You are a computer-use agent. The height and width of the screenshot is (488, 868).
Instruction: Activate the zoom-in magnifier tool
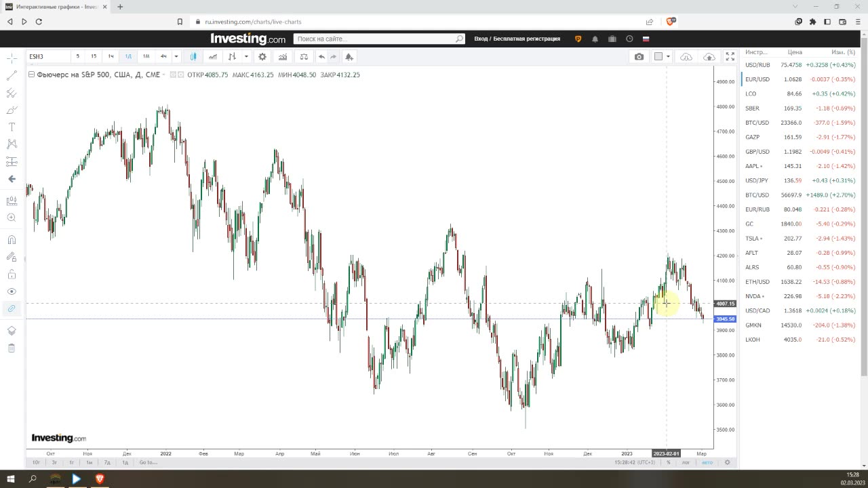[12, 218]
